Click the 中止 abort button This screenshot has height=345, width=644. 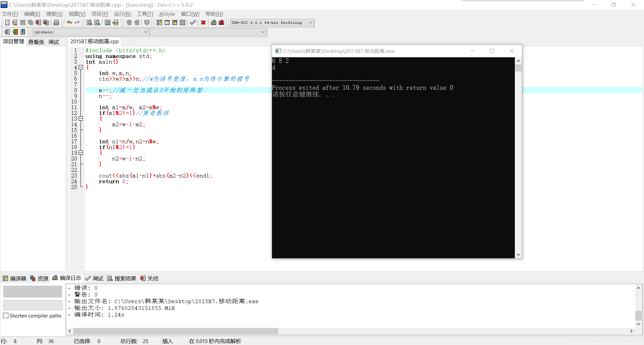click(33, 292)
